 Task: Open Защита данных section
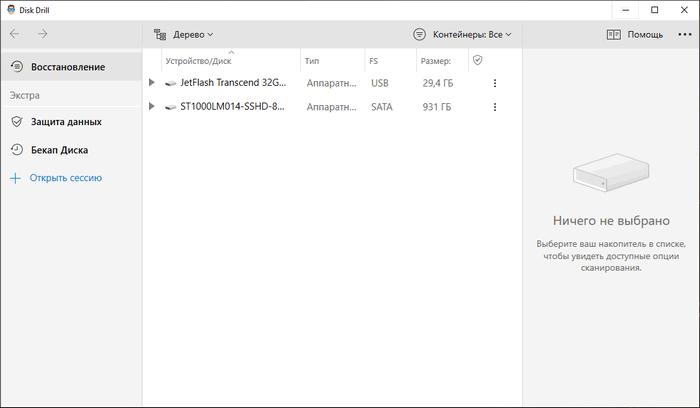pyautogui.click(x=66, y=122)
